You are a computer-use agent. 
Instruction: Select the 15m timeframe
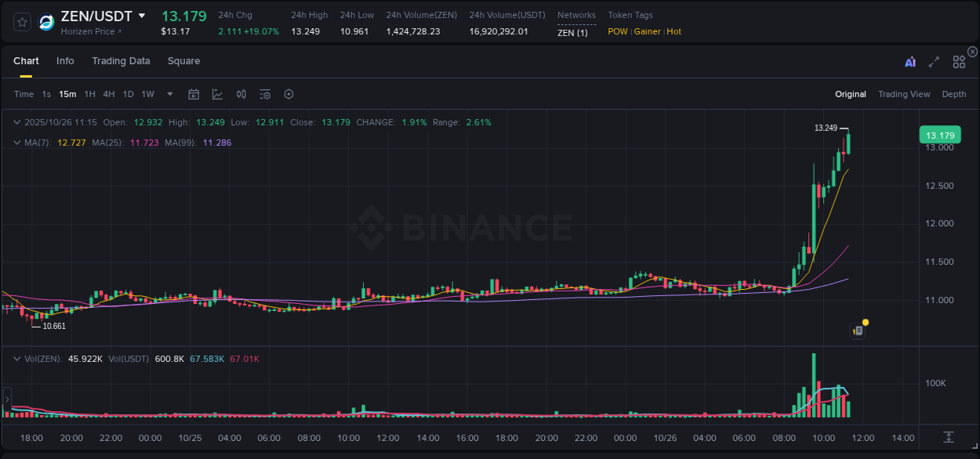[67, 94]
